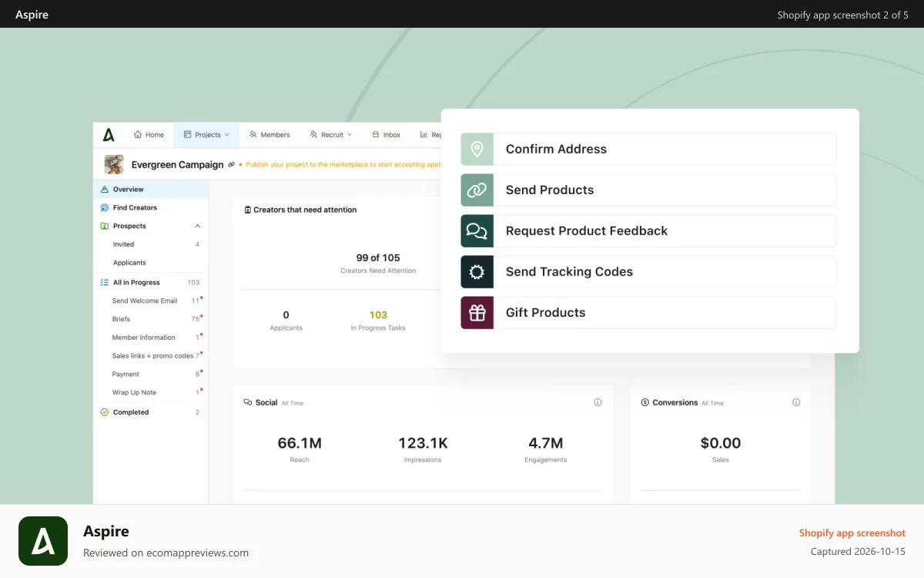Click the 0 Applicants stat
The height and width of the screenshot is (578, 924).
(286, 320)
